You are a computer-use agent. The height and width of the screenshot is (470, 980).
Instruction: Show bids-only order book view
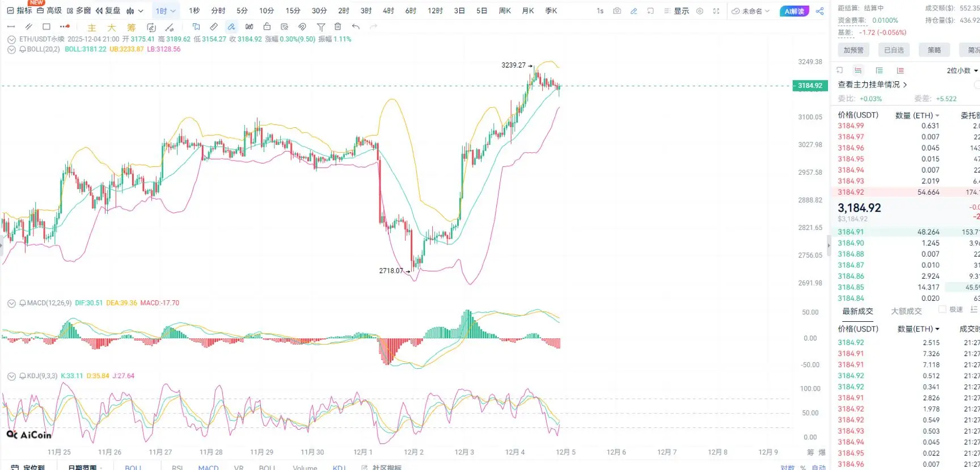click(x=879, y=70)
